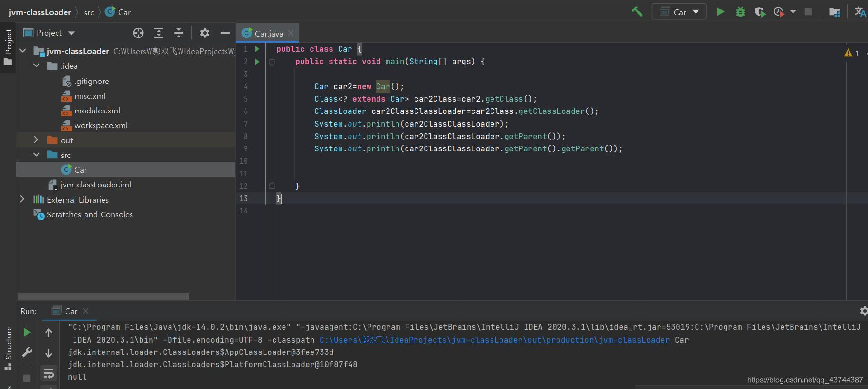Click highlighted Car constructor on line 4
Image resolution: width=868 pixels, height=389 pixels.
383,86
